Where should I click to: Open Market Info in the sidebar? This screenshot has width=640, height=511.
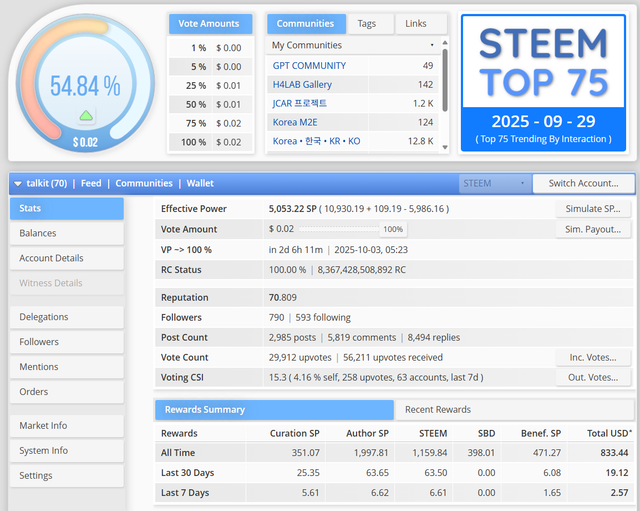[x=67, y=426]
